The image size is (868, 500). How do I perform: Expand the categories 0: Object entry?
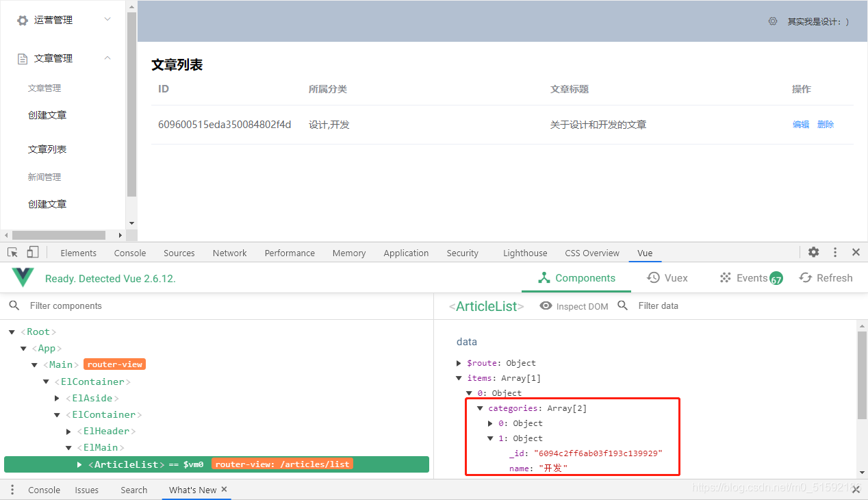pos(491,423)
